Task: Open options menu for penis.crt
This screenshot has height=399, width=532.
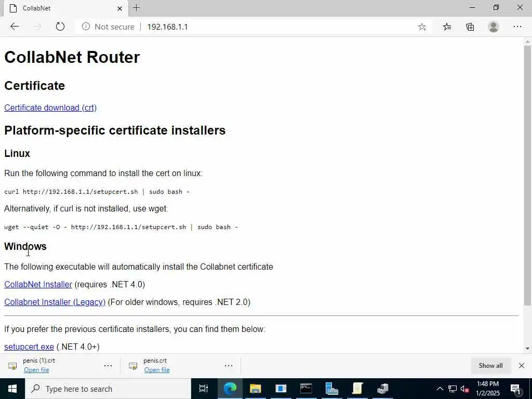Action: click(x=229, y=365)
